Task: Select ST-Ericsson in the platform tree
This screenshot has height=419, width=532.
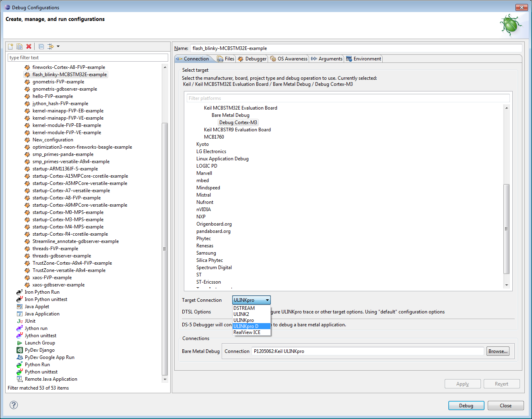Action: (208, 282)
